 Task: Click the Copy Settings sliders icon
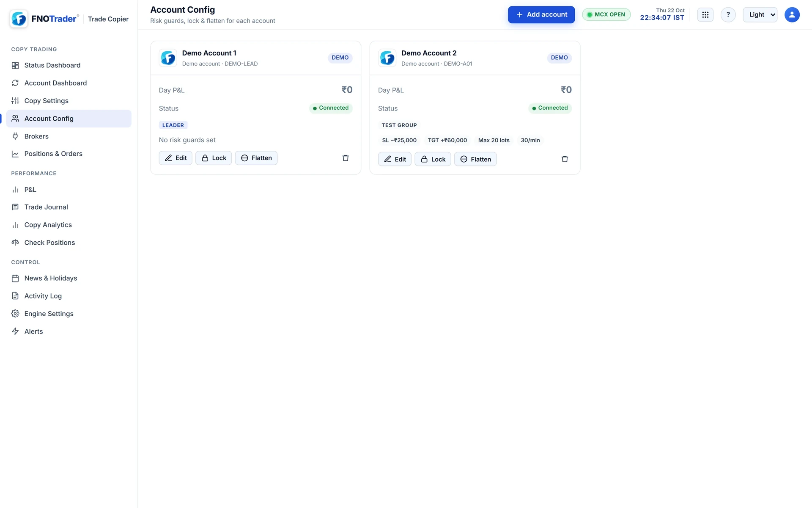tap(15, 101)
